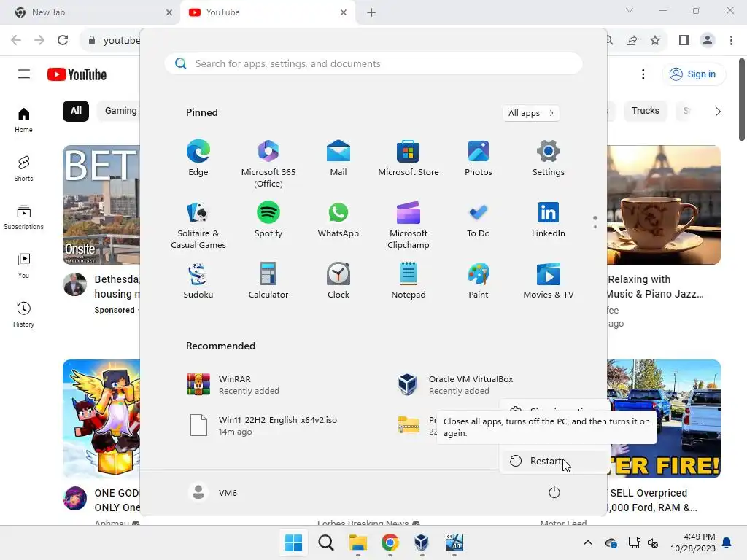Launch the To Do app
Viewport: 747px width, 560px height.
(x=479, y=220)
